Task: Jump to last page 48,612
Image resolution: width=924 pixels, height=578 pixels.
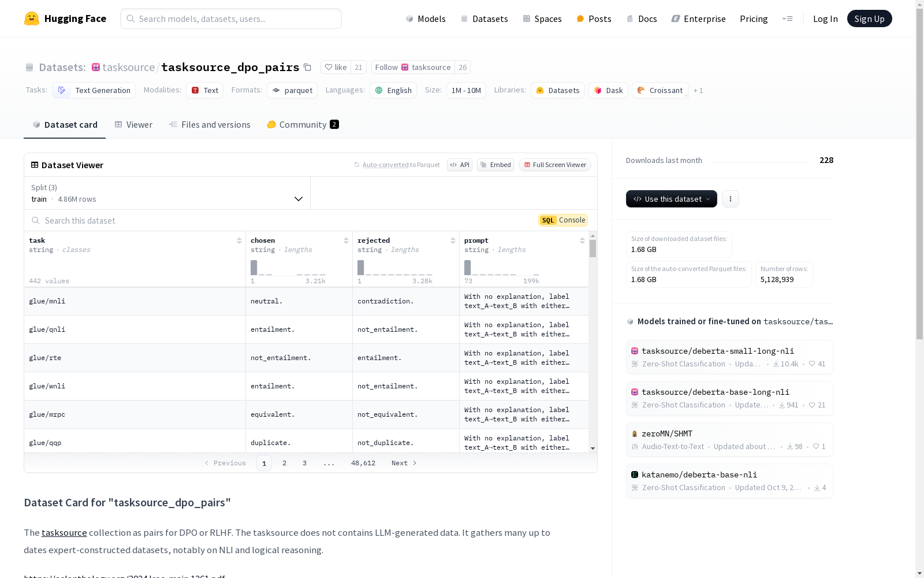Action: click(363, 463)
